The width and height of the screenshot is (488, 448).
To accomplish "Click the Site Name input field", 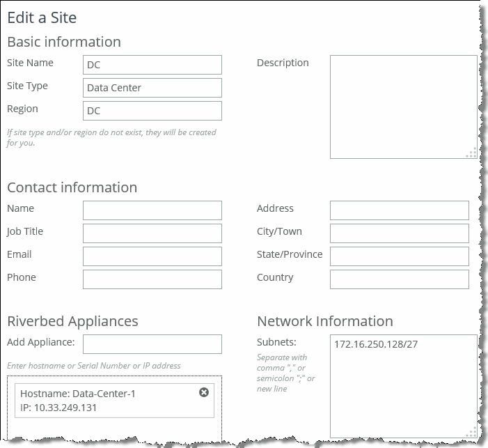I will (152, 65).
